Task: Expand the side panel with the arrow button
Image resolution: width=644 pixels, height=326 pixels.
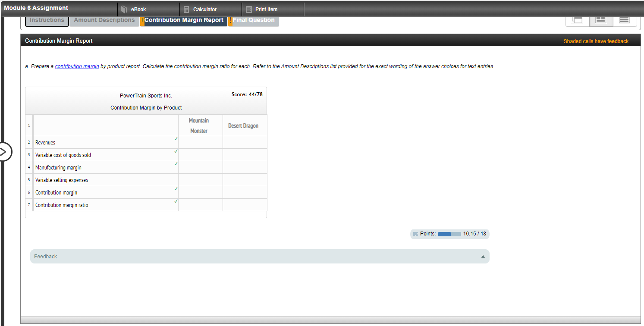Action: [3, 152]
